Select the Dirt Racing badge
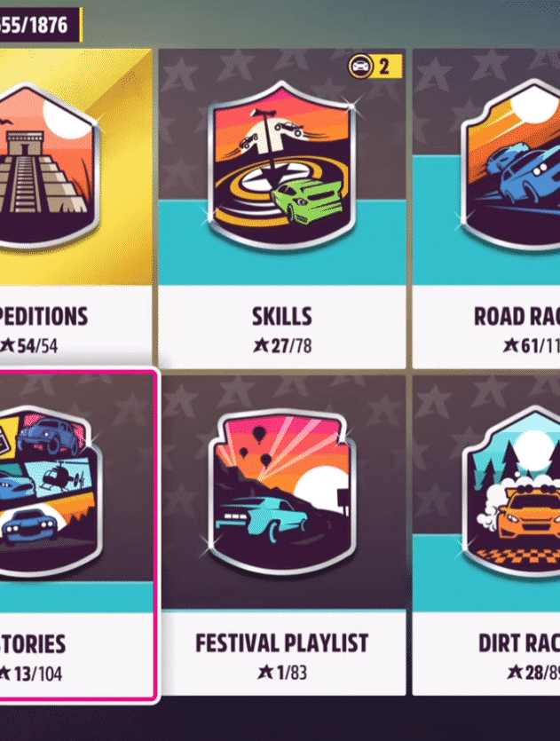This screenshot has width=560, height=741. [511, 492]
